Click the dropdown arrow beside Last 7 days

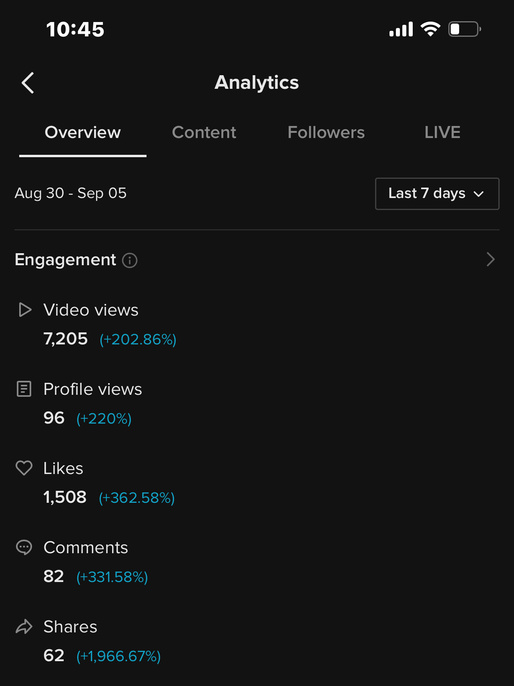(x=479, y=194)
